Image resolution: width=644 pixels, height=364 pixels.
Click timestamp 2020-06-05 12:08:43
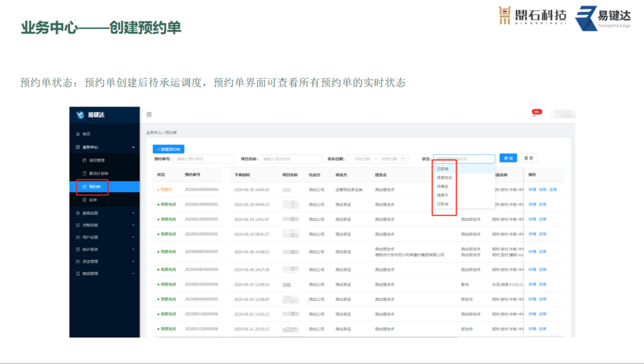[x=252, y=299]
